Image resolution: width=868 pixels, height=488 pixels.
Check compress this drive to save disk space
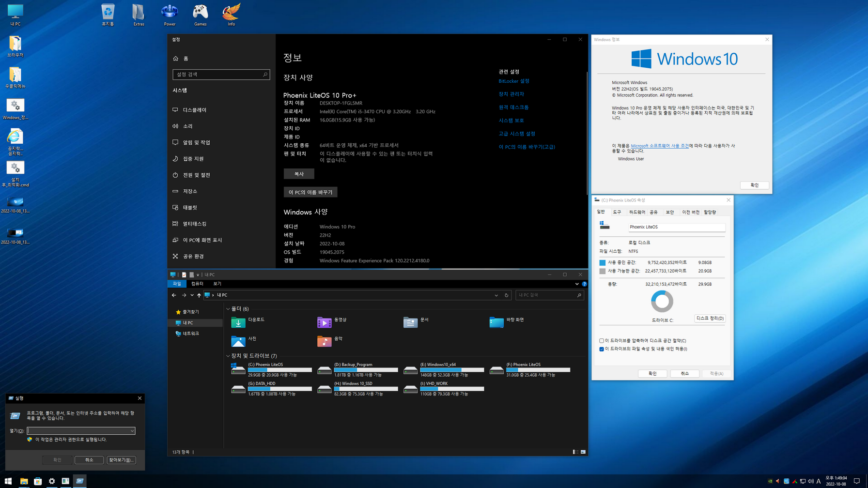tap(602, 341)
